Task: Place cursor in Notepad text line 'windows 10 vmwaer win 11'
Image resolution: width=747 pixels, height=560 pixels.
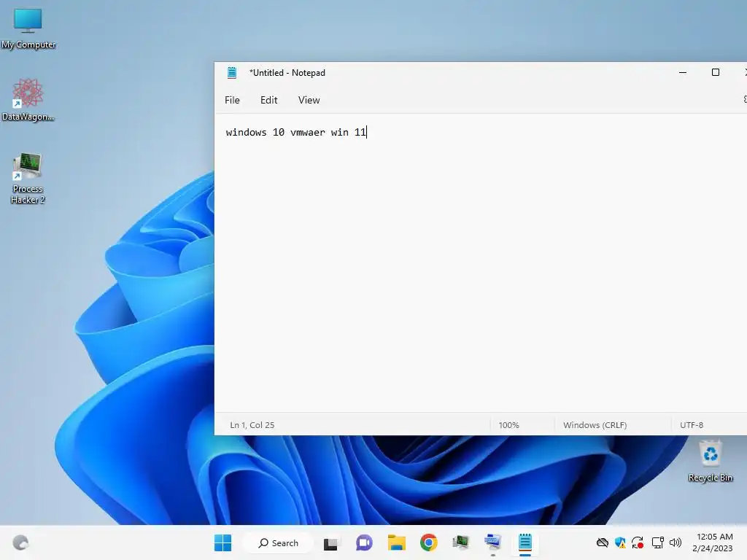Action: [295, 132]
